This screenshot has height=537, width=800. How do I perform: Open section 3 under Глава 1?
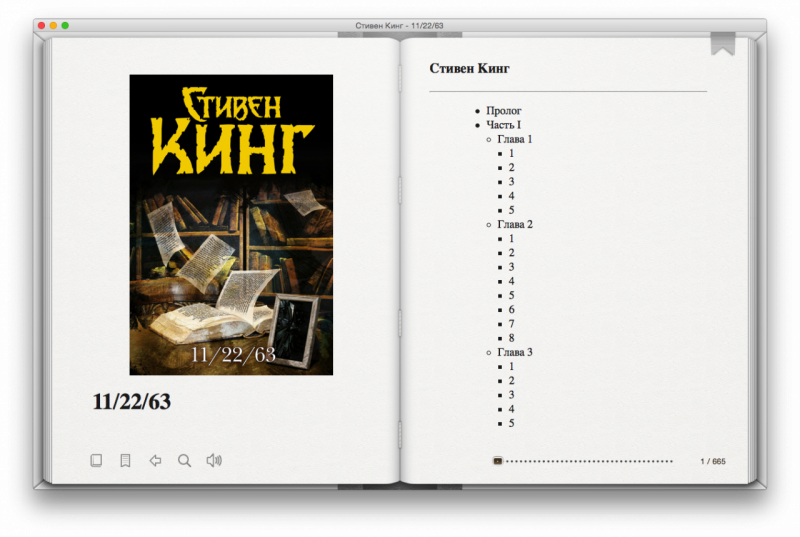[x=511, y=182]
